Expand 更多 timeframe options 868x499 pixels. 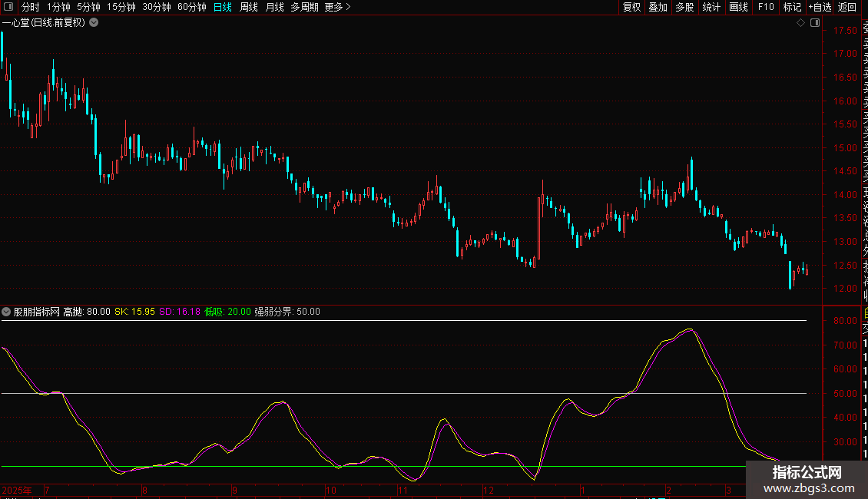pyautogui.click(x=337, y=7)
